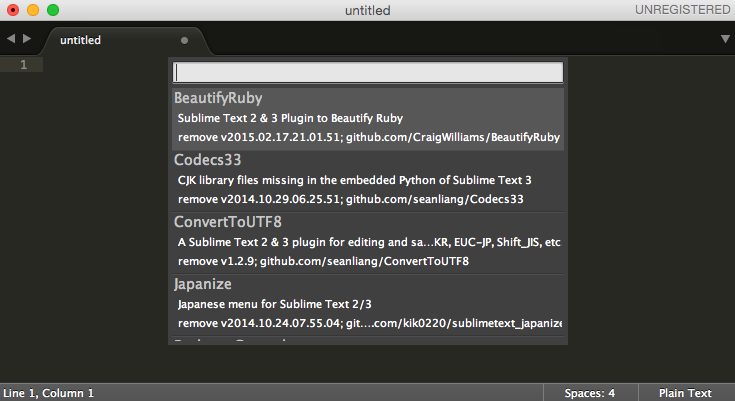Maximize the window with green button
The image size is (735, 401).
[x=53, y=10]
